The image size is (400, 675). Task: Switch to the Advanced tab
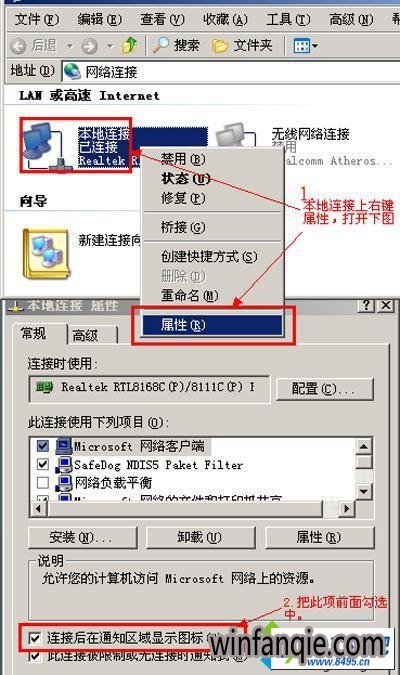pos(92,335)
